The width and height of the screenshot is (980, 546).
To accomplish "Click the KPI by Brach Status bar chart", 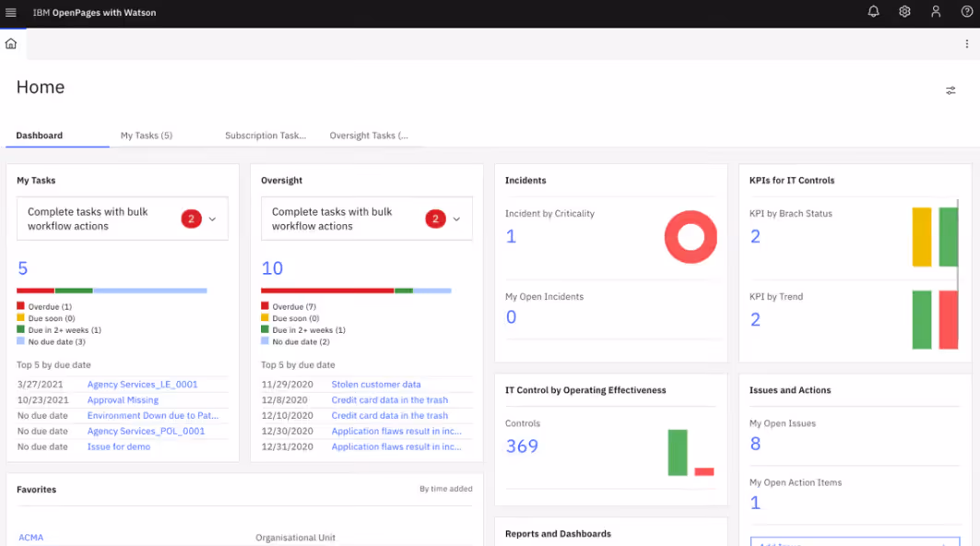I will [935, 237].
